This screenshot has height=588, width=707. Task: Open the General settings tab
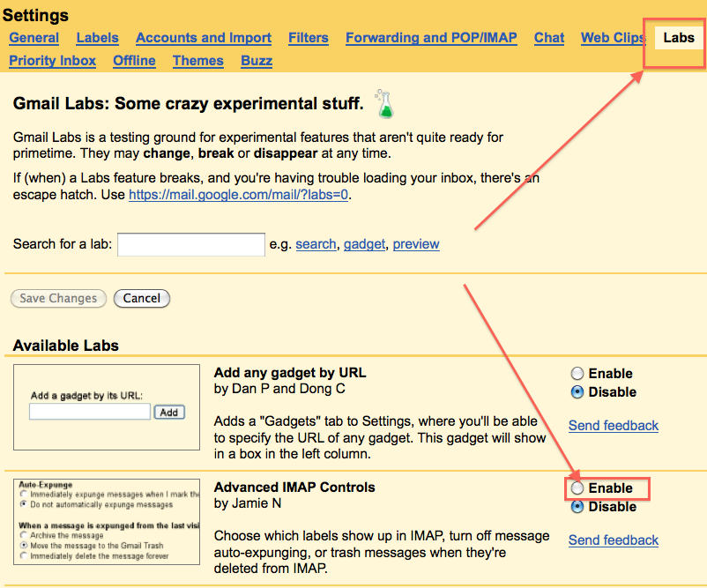[33, 38]
